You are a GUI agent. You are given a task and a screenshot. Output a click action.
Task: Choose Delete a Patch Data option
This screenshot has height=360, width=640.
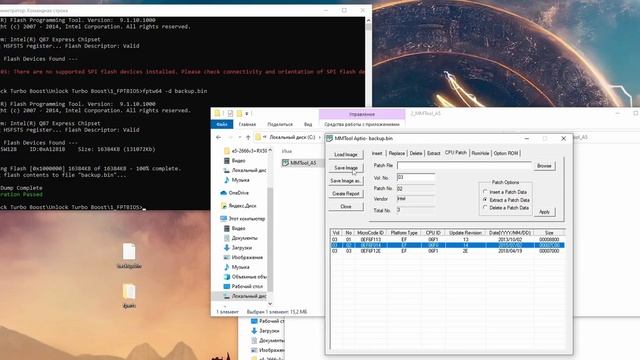click(506, 208)
